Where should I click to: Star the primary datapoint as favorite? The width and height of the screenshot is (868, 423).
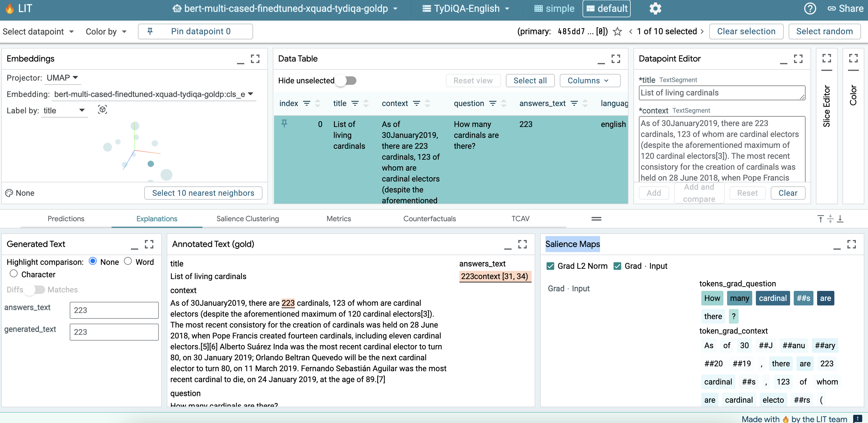[617, 31]
